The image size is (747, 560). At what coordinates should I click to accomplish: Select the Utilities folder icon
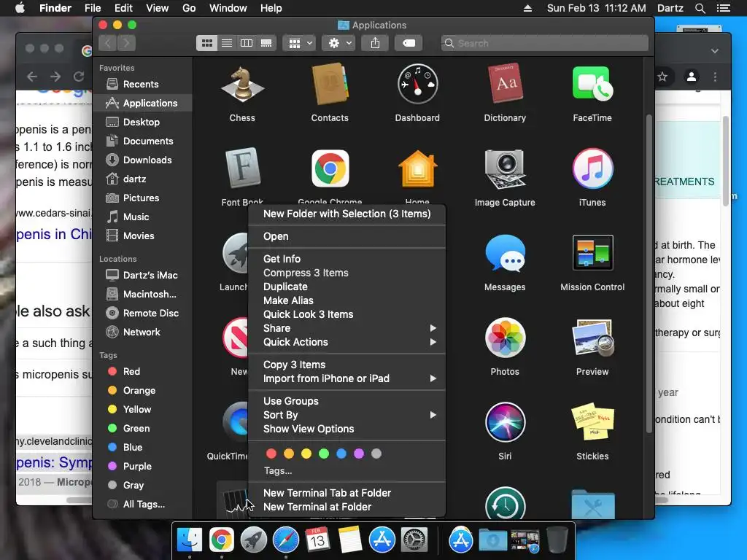[592, 505]
